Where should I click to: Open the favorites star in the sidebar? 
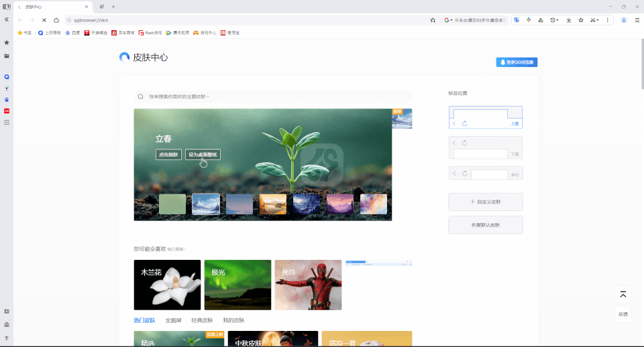(x=7, y=42)
